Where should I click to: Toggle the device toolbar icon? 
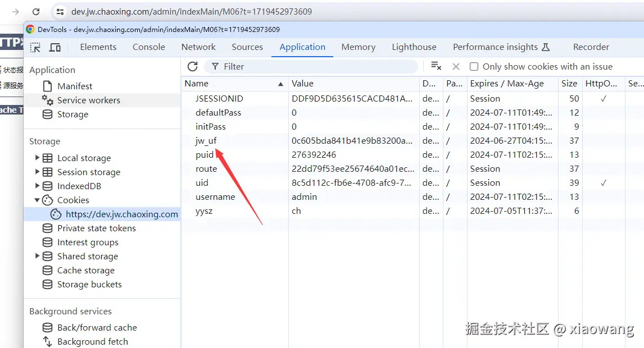click(x=55, y=47)
